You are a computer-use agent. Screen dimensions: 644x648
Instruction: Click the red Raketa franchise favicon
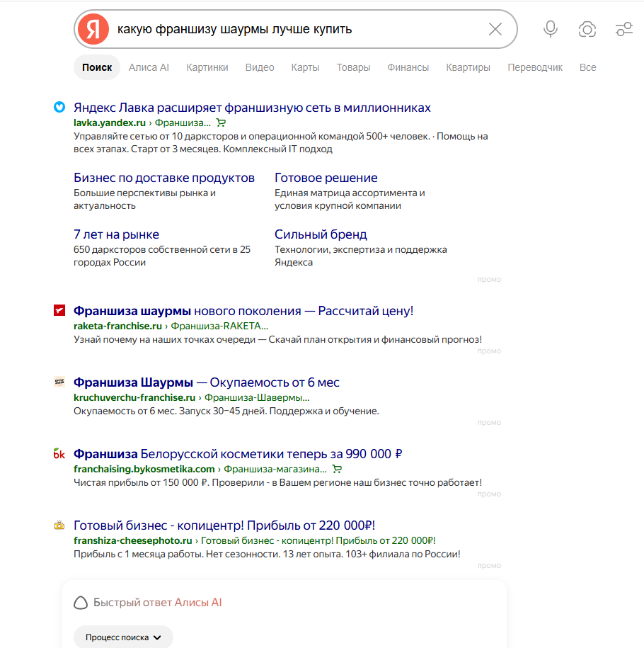[x=59, y=310]
